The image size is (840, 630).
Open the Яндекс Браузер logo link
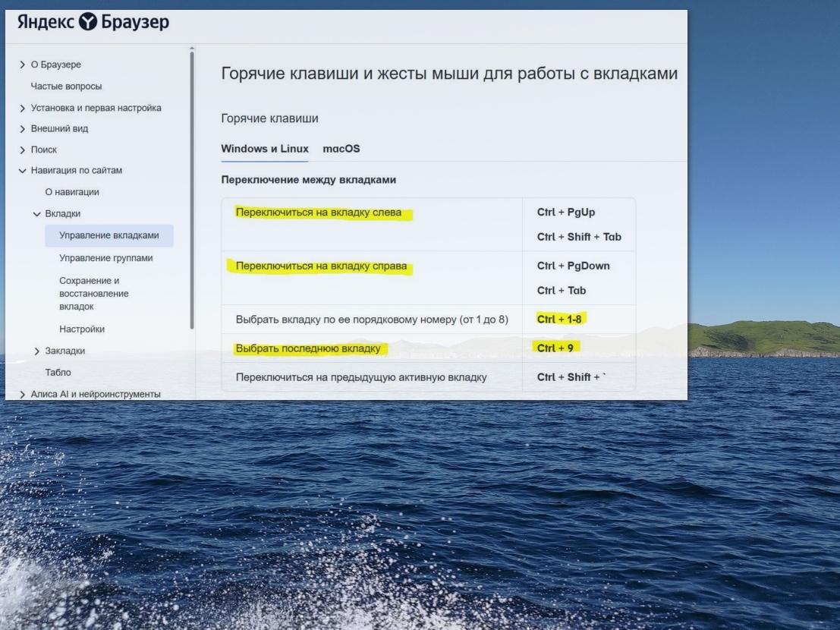pyautogui.click(x=93, y=22)
